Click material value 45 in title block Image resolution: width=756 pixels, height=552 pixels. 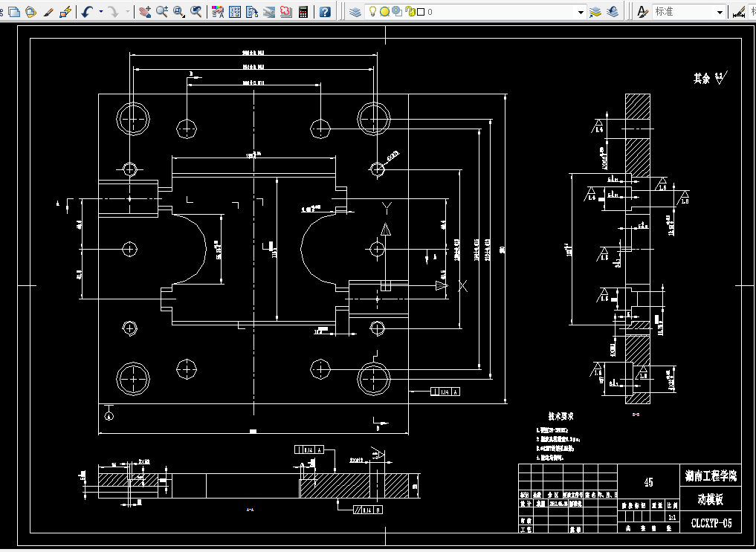(648, 482)
